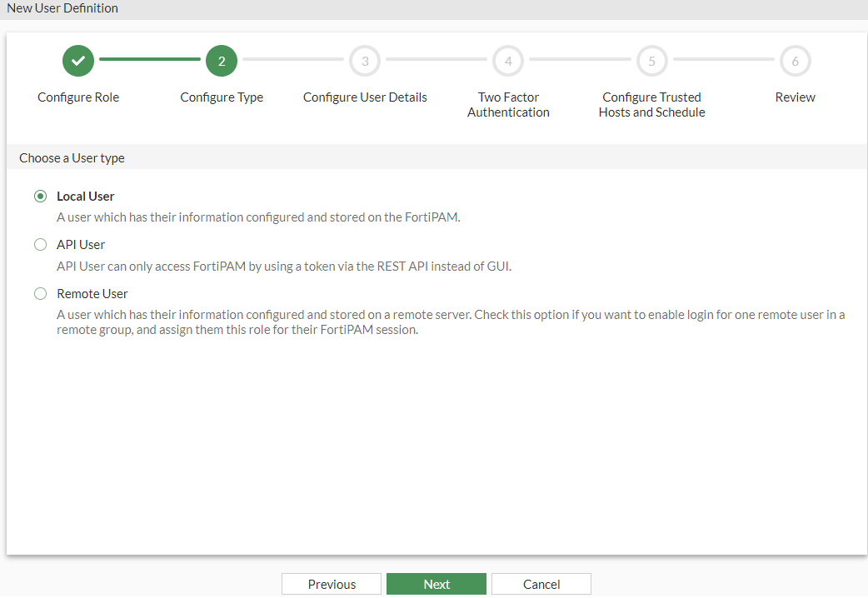Click the progress line between steps 2 and 3
This screenshot has width=868, height=598.
(x=293, y=60)
